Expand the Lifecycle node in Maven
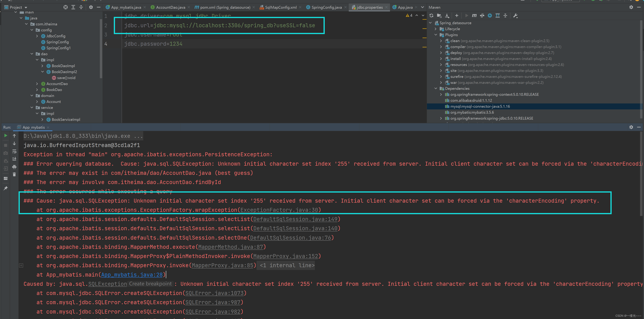The image size is (644, 319). tap(436, 29)
